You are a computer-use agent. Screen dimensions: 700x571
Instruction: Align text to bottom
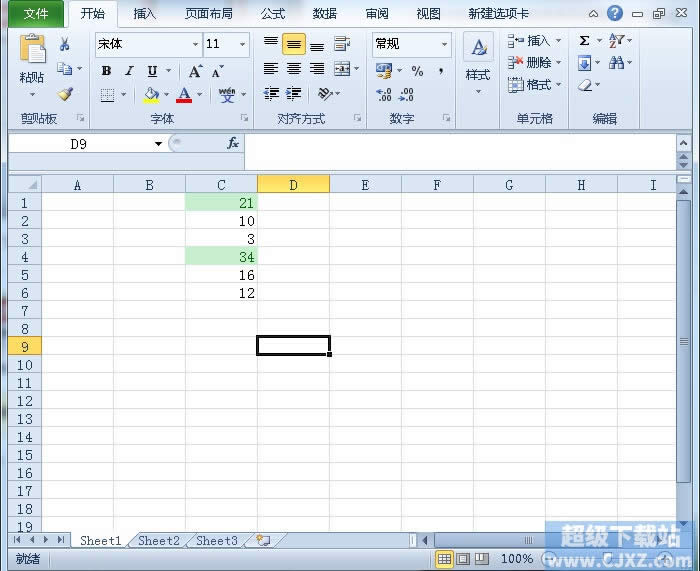pyautogui.click(x=317, y=44)
